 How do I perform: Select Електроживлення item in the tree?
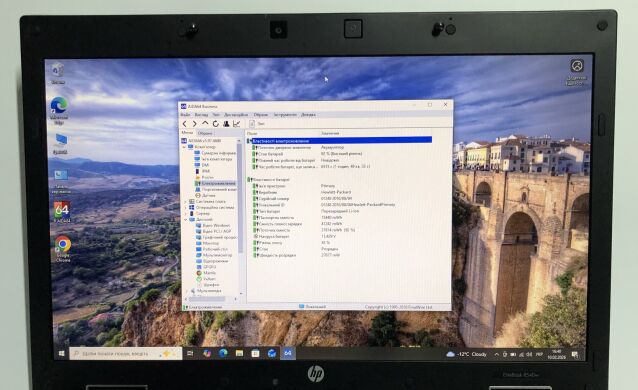(215, 183)
